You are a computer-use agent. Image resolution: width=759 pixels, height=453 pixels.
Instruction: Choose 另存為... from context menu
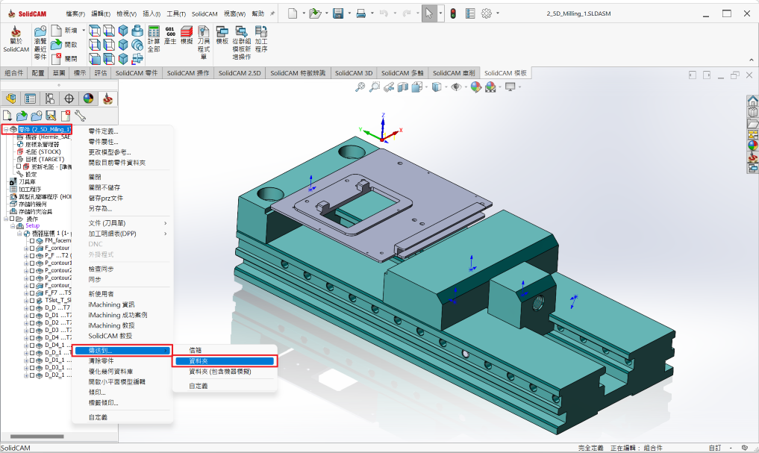(x=100, y=209)
